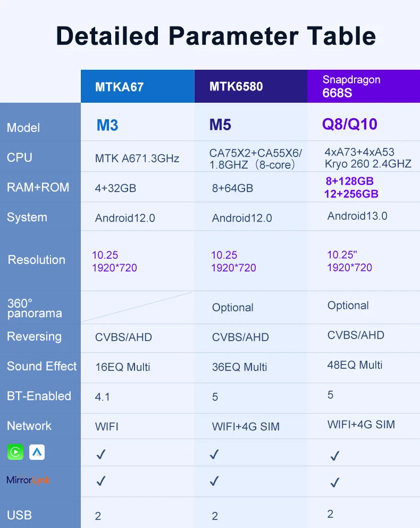420x528 pixels.
Task: Click the M5 checkmark in the CarPlay row
Action: [214, 454]
